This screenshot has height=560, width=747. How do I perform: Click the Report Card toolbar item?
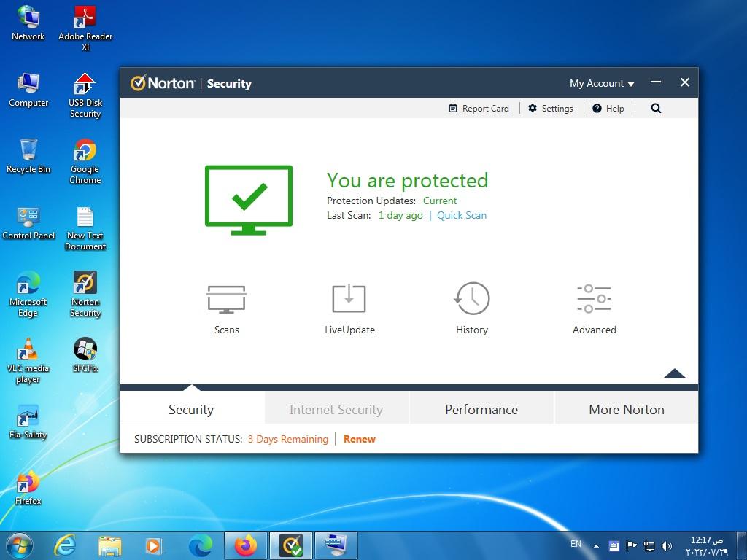pyautogui.click(x=479, y=109)
